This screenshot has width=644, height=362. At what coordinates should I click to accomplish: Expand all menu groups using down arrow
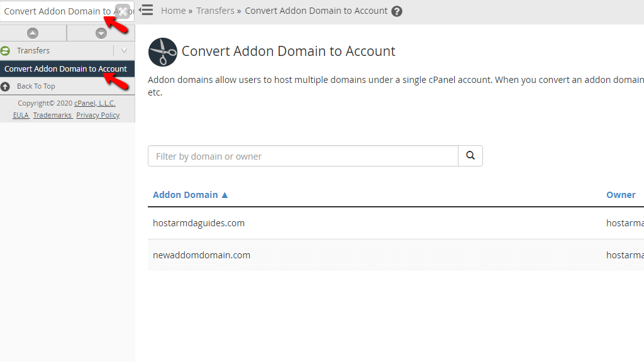[101, 33]
